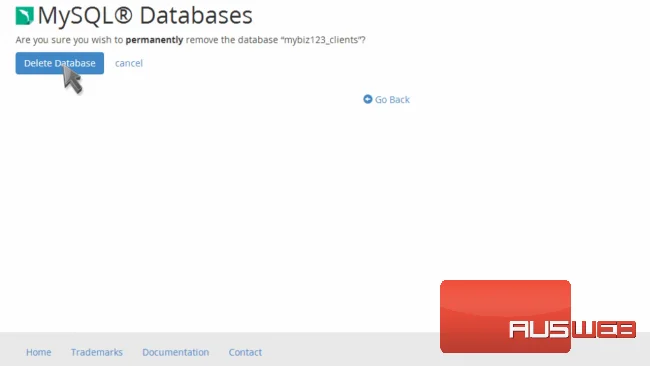Screen dimensions: 650x366
Task: Click the registered trademark symbol in the heading
Action: [123, 15]
